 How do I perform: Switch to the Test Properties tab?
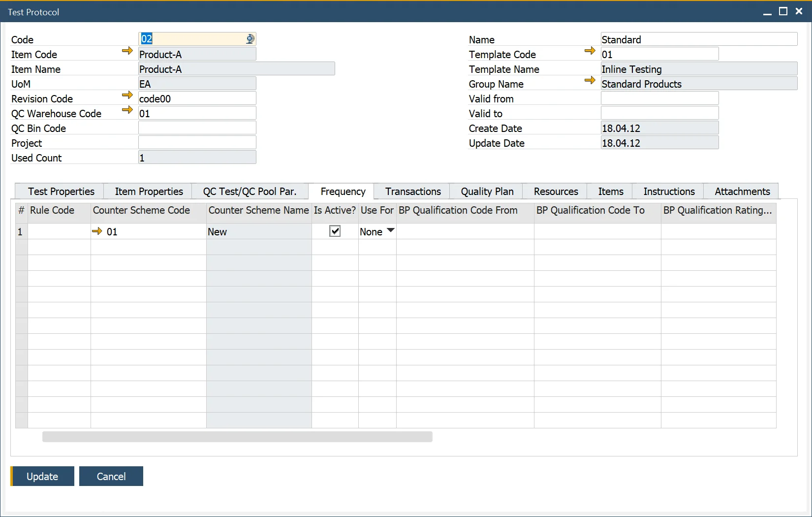pos(61,192)
